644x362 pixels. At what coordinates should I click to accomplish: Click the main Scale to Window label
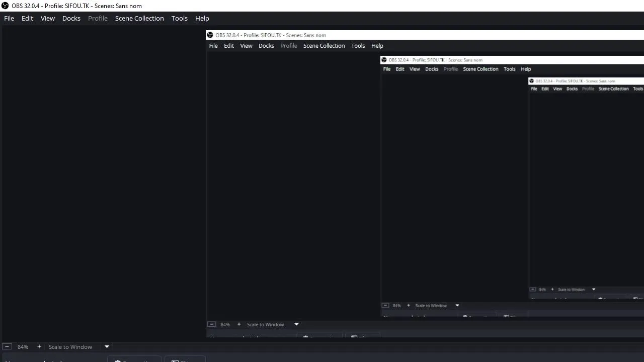click(70, 347)
